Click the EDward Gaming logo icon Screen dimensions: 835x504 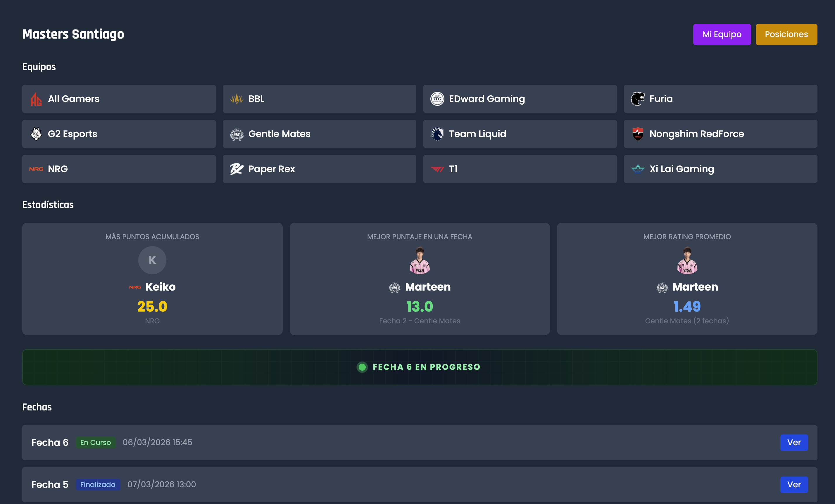[x=437, y=99]
